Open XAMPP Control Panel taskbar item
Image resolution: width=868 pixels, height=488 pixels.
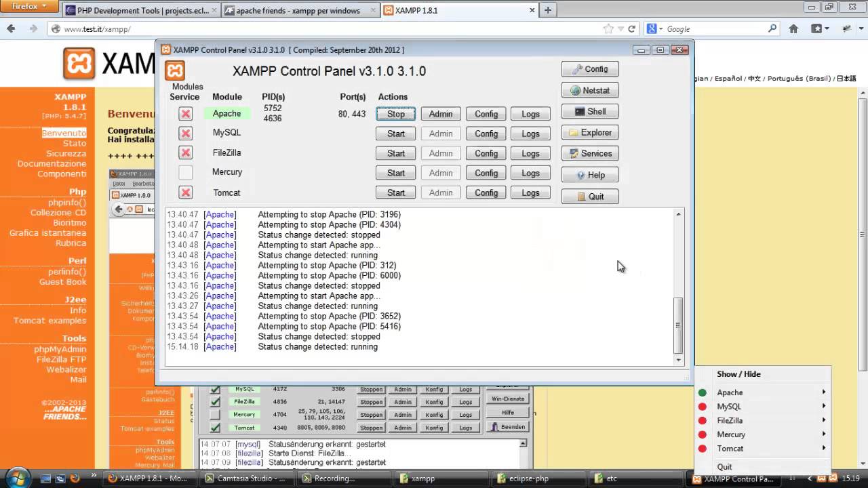click(x=733, y=479)
